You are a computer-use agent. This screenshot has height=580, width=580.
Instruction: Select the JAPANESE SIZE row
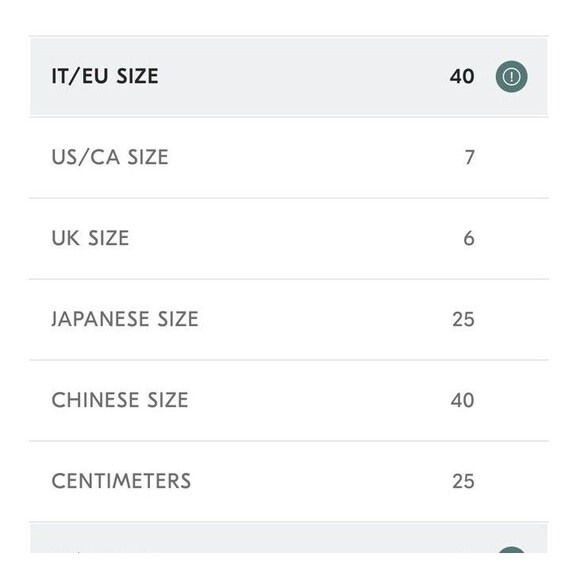pos(289,319)
